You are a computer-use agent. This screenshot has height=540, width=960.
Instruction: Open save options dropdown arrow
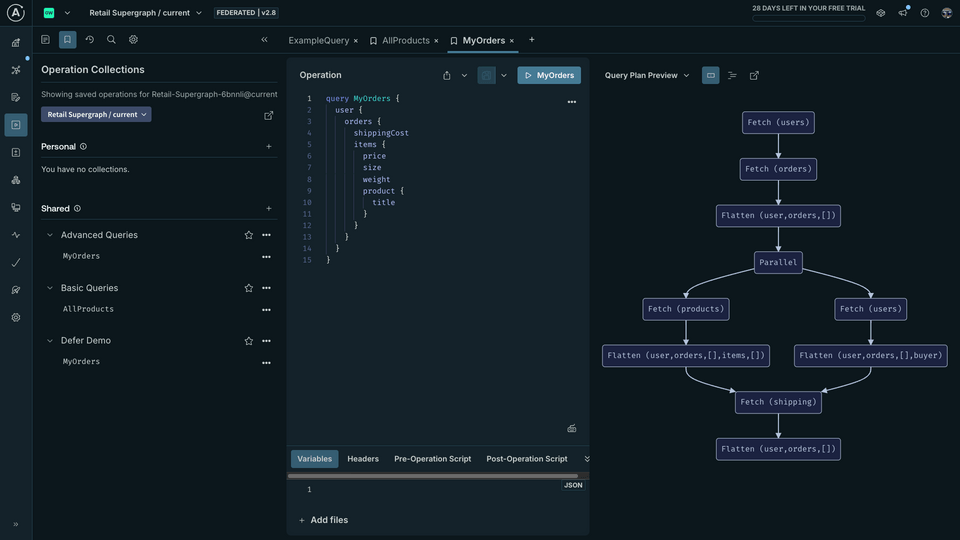click(504, 75)
